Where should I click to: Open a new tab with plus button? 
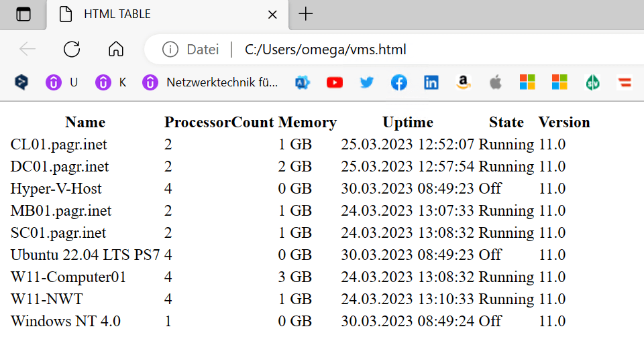306,14
